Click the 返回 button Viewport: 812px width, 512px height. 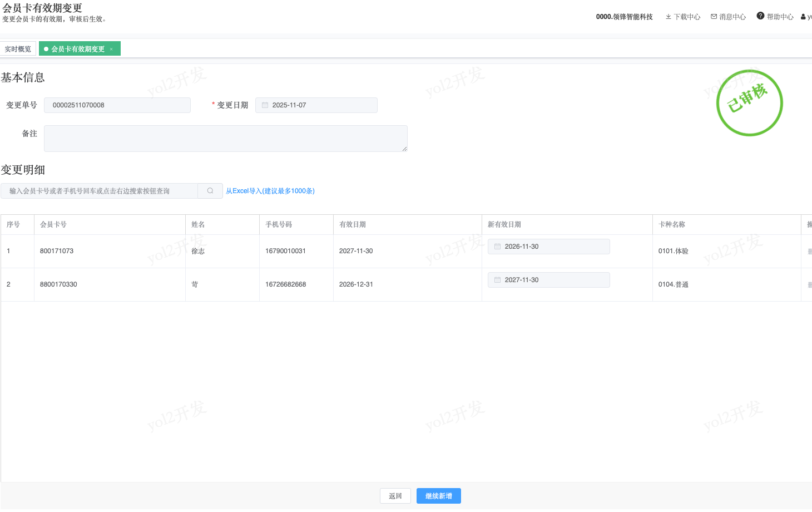click(x=395, y=496)
